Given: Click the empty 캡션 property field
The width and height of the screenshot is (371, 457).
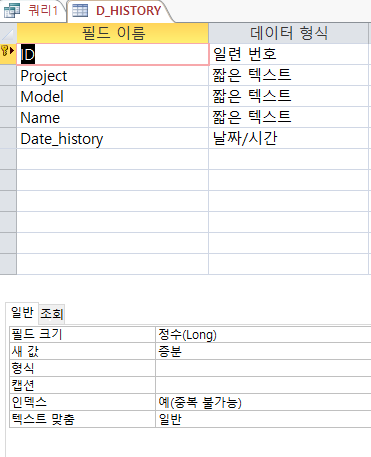Looking at the screenshot, I should (x=263, y=385).
